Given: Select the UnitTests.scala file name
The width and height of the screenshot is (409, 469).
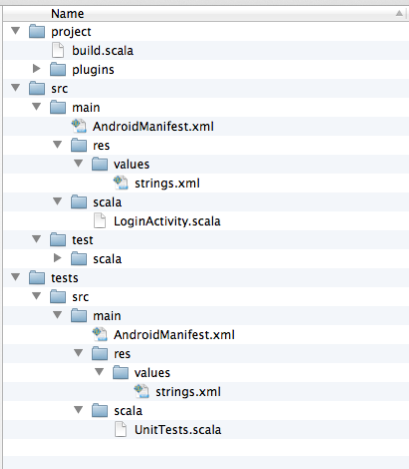Looking at the screenshot, I should pos(178,430).
